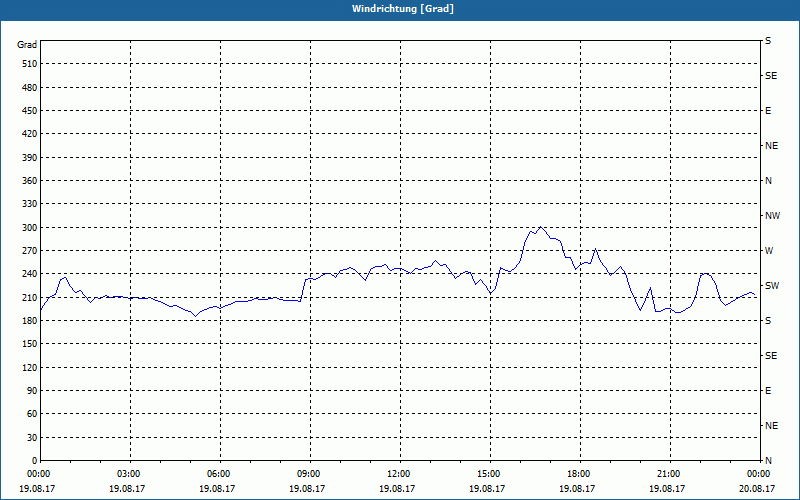Click the E compass label level with 90

tap(768, 391)
